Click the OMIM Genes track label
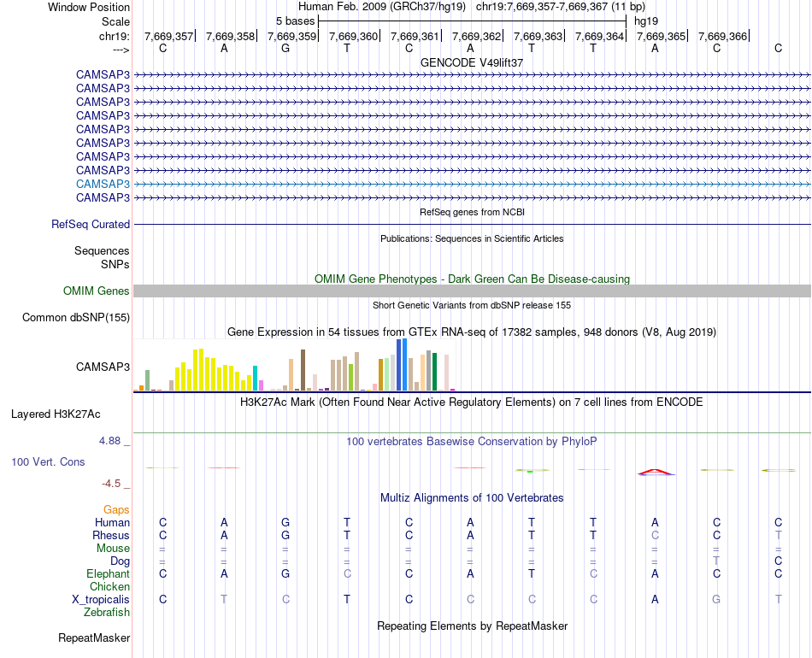The height and width of the screenshot is (658, 812). [x=96, y=291]
